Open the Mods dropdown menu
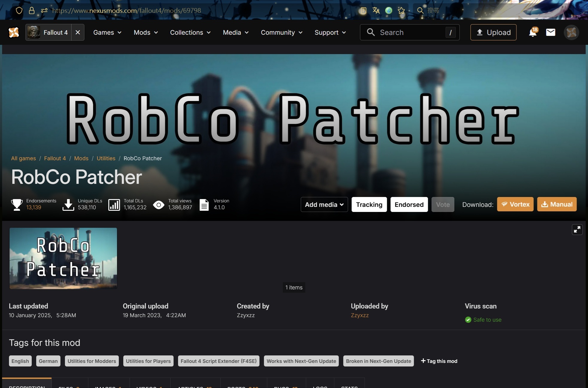This screenshot has height=388, width=588. pos(146,32)
